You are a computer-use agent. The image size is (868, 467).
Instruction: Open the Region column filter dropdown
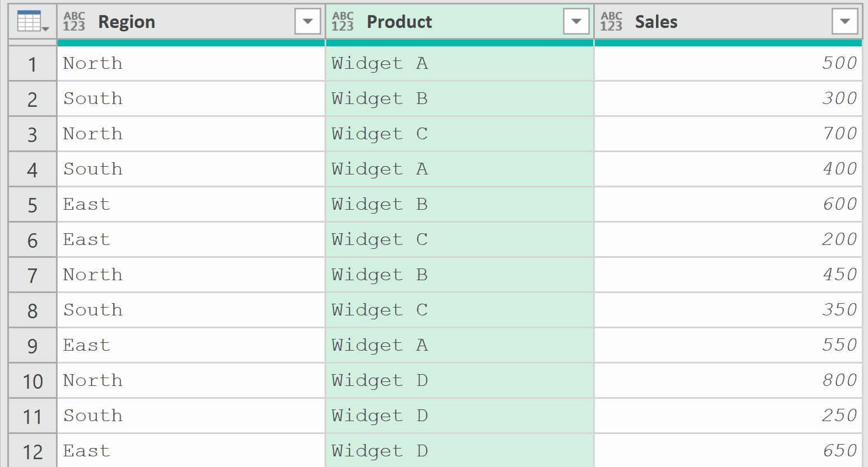(307, 21)
